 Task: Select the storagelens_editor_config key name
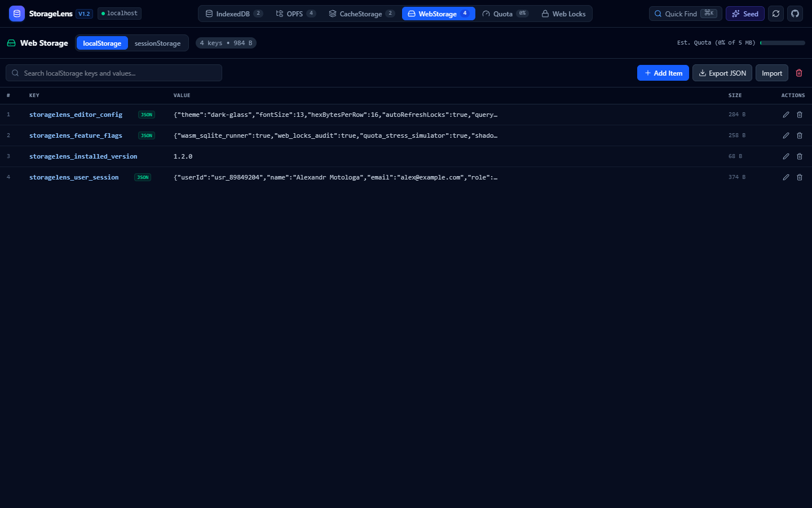pyautogui.click(x=76, y=115)
